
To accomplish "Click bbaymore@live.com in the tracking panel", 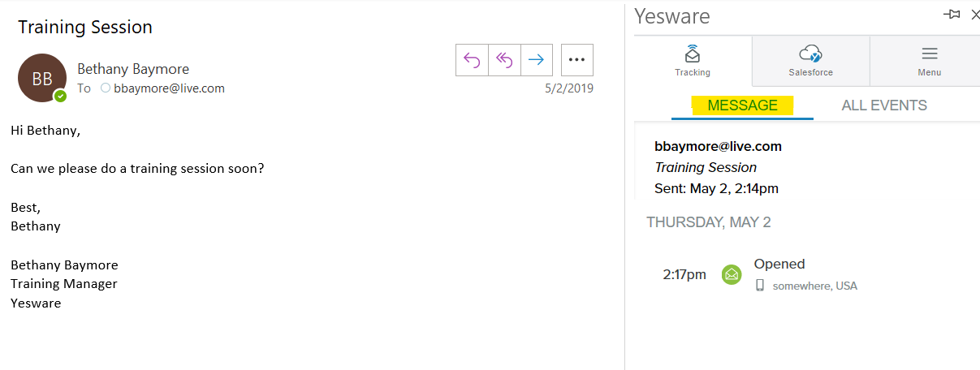I will 718,147.
